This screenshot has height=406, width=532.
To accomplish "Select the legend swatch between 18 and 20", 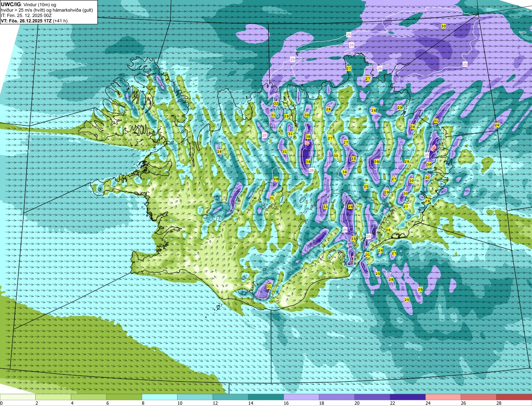I will [337, 397].
